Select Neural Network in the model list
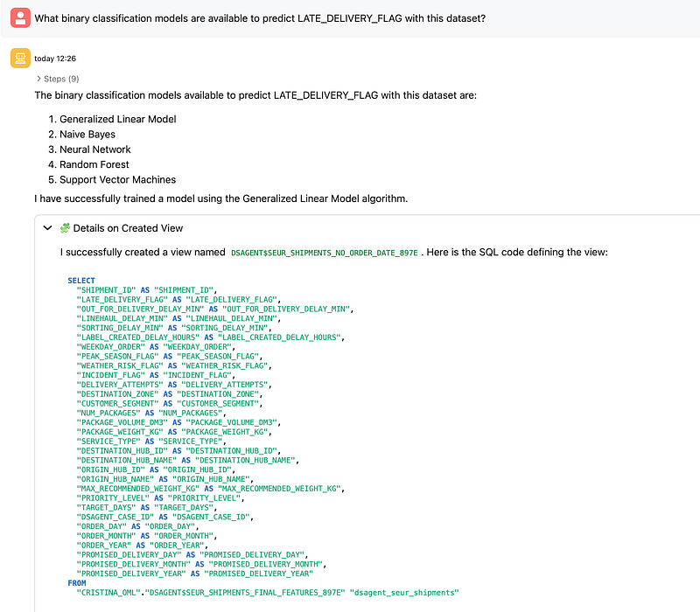The height and width of the screenshot is (612, 700). 94,150
